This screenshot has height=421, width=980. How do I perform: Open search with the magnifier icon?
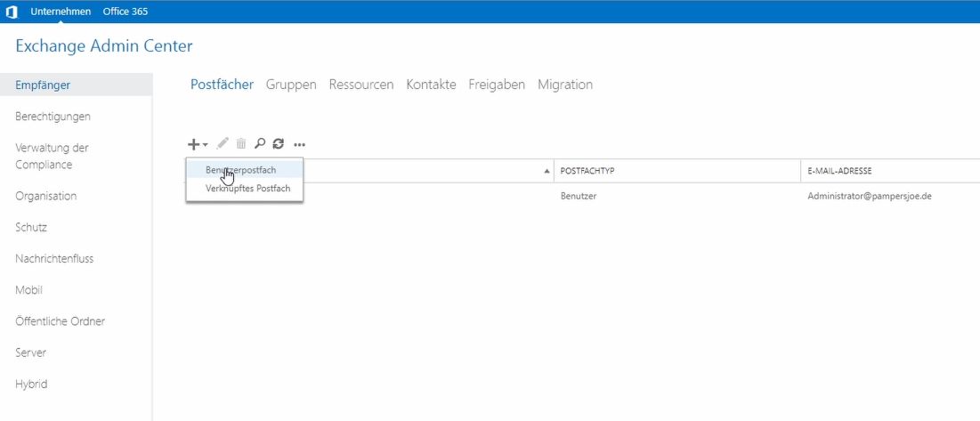point(260,144)
